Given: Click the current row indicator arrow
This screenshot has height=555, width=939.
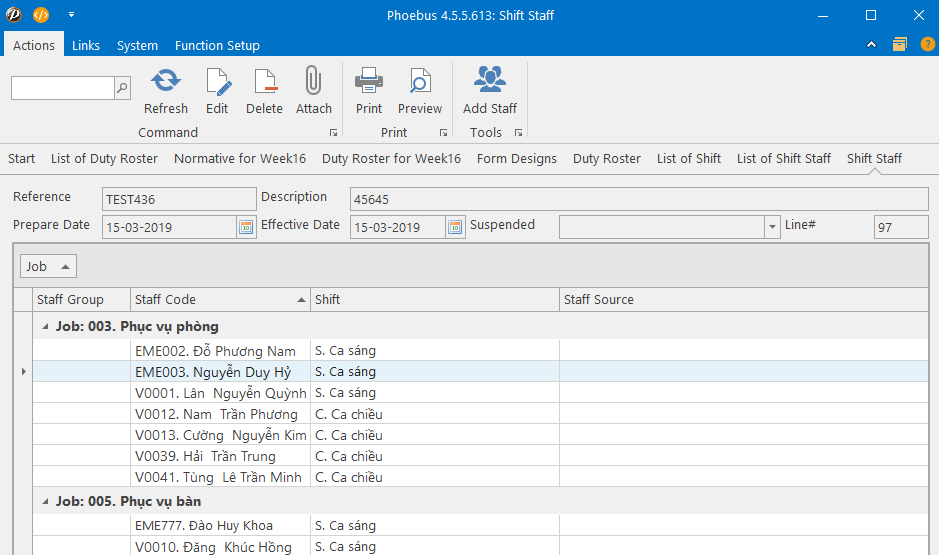Looking at the screenshot, I should [x=23, y=371].
